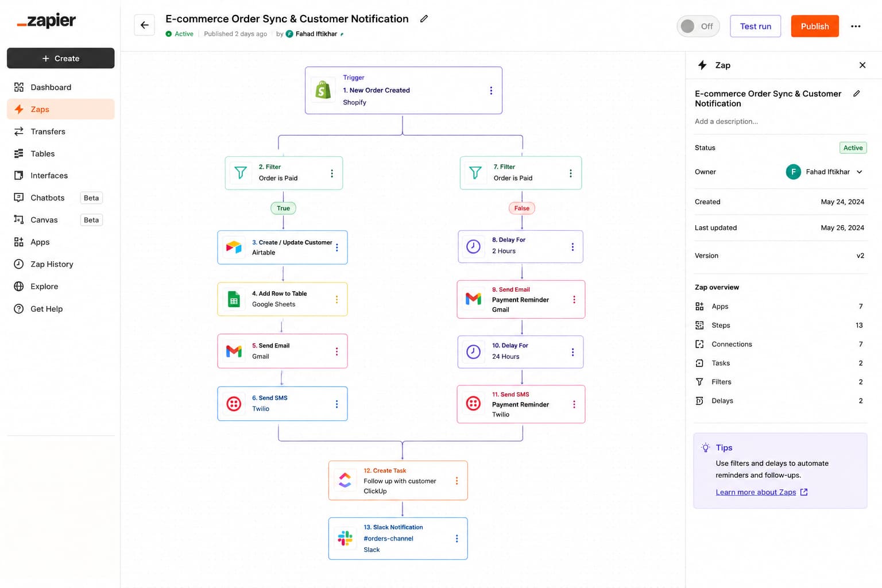This screenshot has height=588, width=882.
Task: Select the Airtable step icon
Action: pyautogui.click(x=234, y=247)
